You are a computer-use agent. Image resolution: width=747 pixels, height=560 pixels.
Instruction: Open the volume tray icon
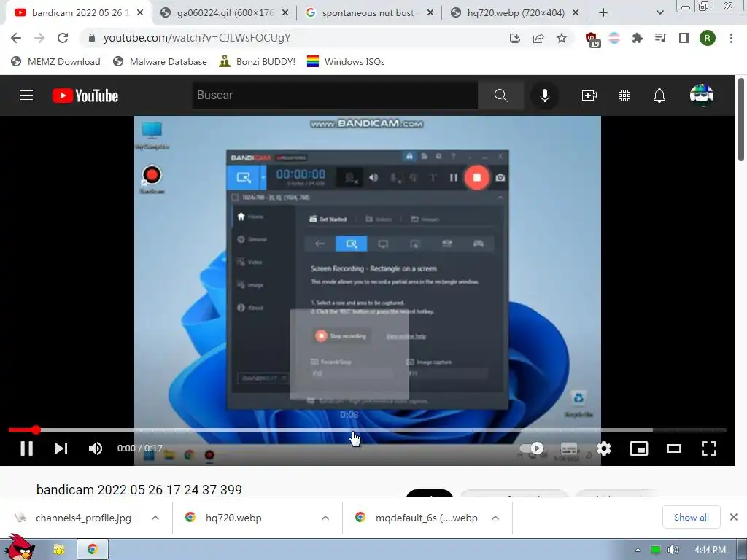click(673, 550)
